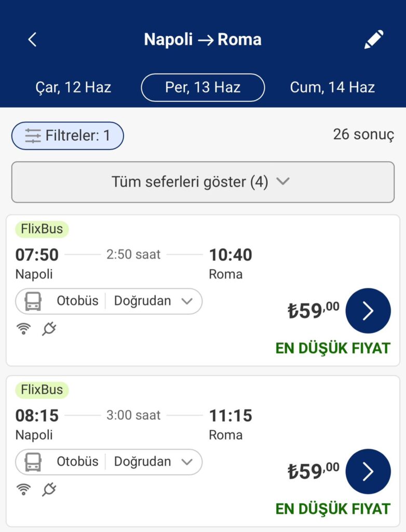Expand Doğrudan details for 08:15 trip

pyautogui.click(x=154, y=462)
